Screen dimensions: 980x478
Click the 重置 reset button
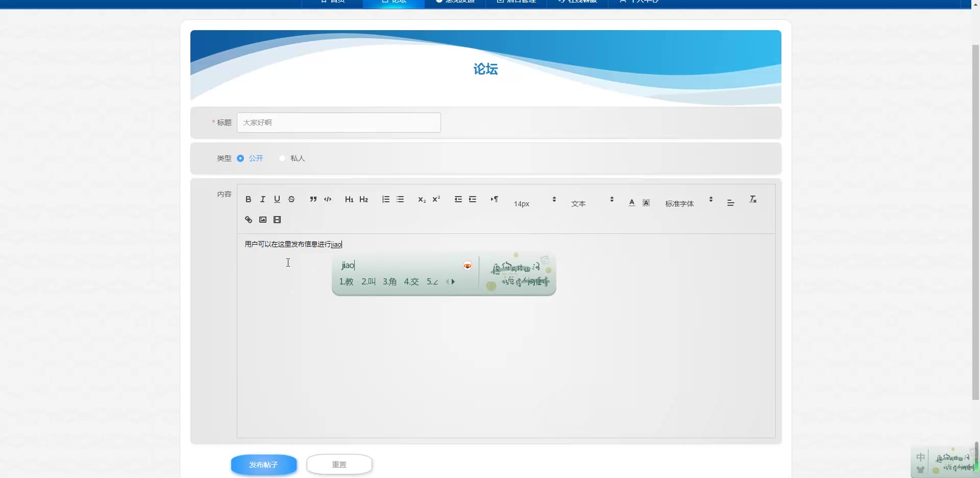(339, 465)
